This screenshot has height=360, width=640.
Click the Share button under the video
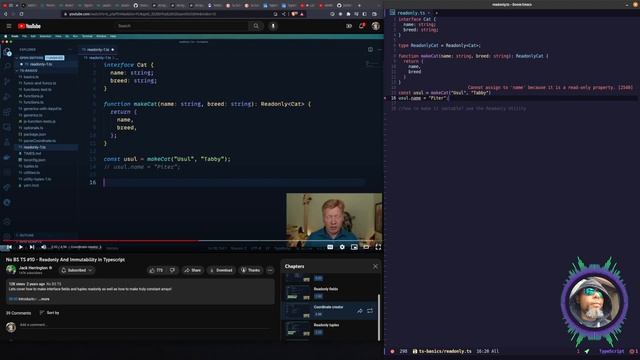tap(192, 270)
